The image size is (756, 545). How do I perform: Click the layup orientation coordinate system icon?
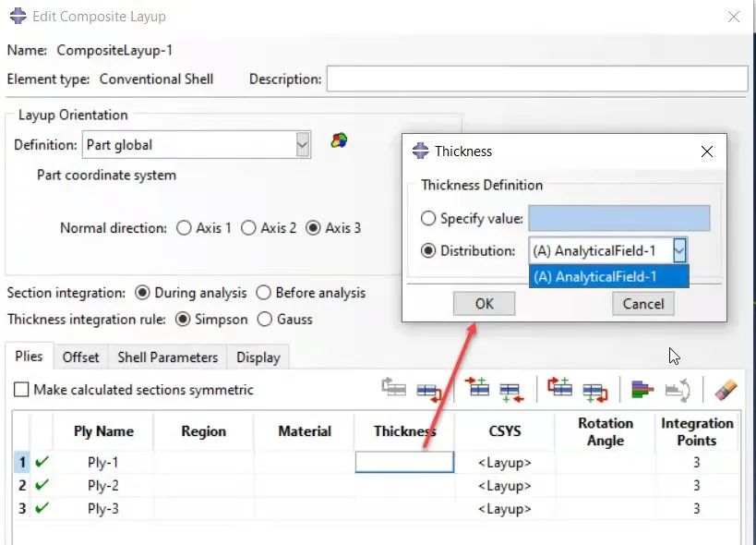(340, 141)
